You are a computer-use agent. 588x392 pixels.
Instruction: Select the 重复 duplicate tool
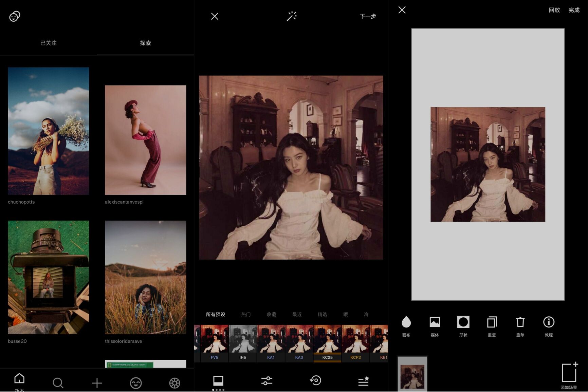click(492, 326)
